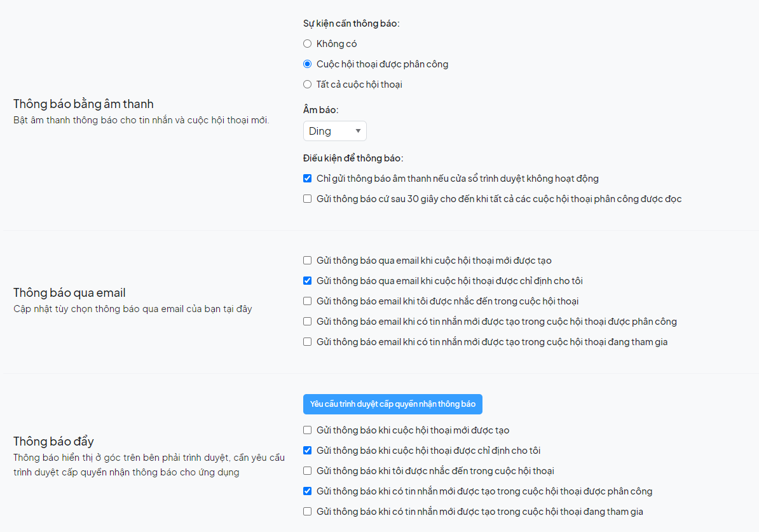The image size is (759, 532).
Task: Enable push notification when mentioned in conversation
Action: click(x=308, y=471)
